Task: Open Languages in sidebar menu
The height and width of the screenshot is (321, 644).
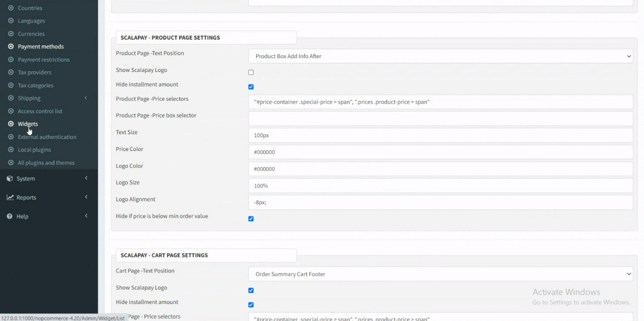Action: coord(31,21)
